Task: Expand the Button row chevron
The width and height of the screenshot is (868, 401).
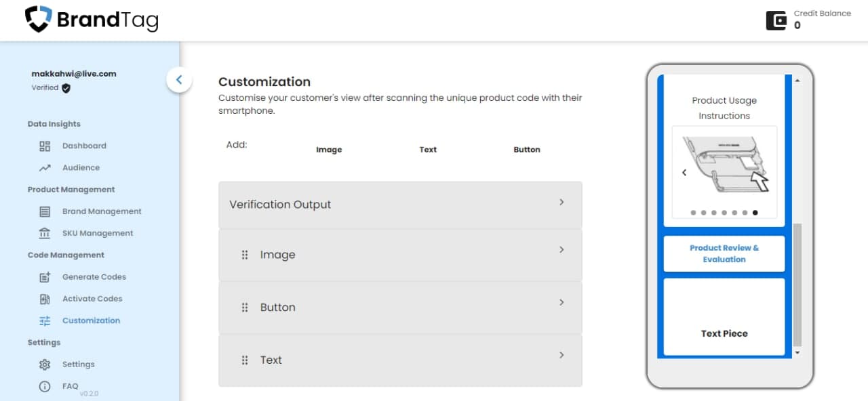Action: pos(561,302)
